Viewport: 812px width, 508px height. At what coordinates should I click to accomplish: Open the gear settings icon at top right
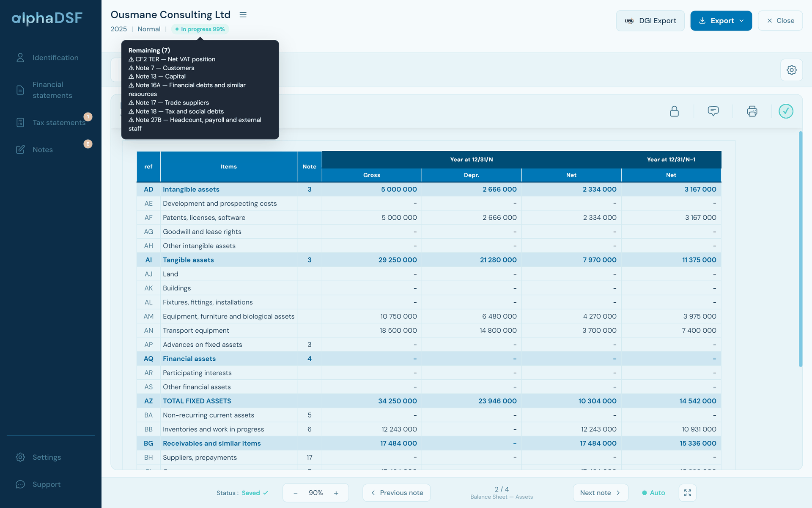pyautogui.click(x=791, y=70)
